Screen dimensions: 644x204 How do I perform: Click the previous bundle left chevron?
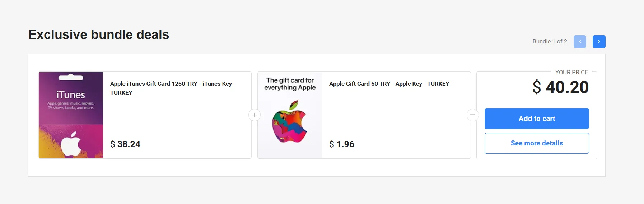[x=580, y=42]
